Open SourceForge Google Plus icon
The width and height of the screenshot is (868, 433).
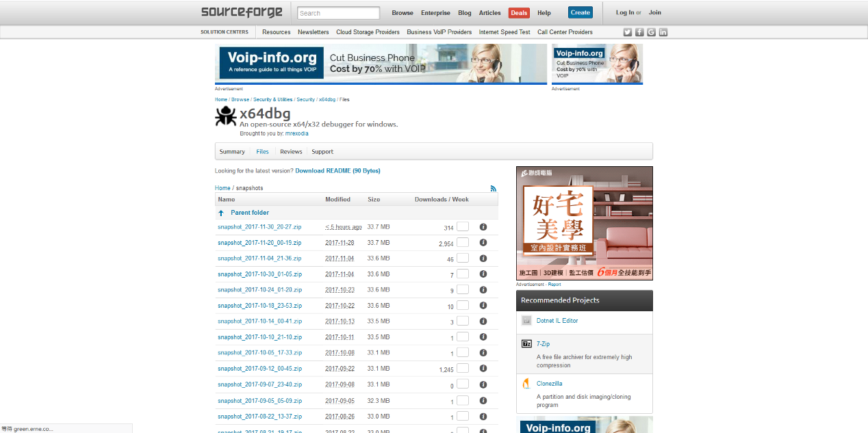651,32
